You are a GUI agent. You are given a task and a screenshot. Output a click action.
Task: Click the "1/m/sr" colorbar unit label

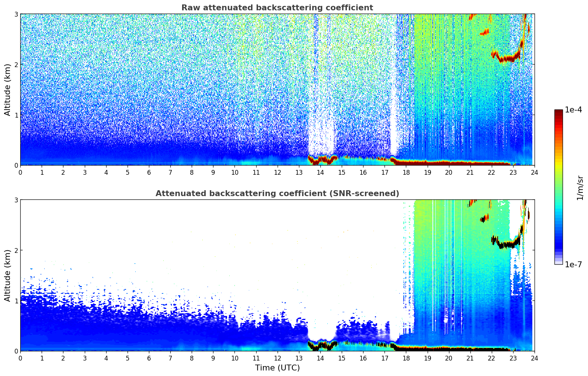[x=580, y=187]
